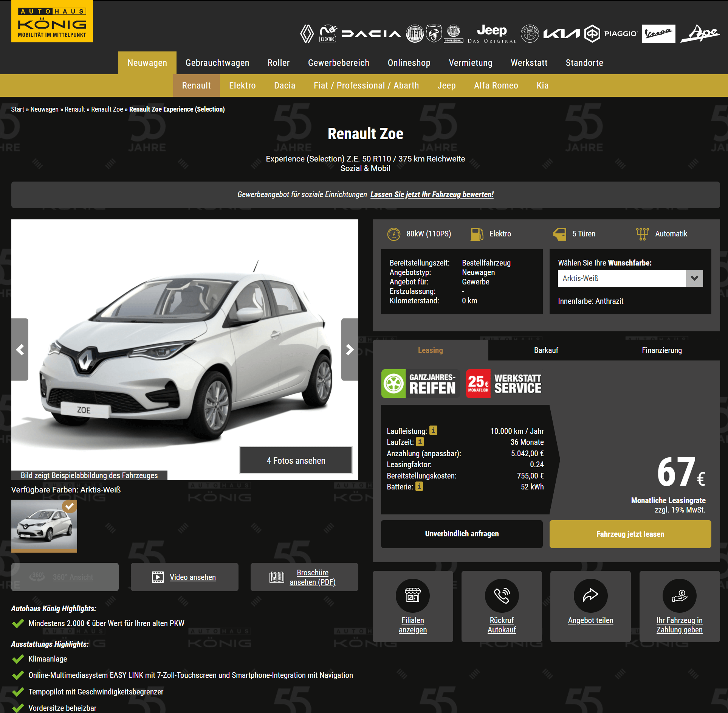
Task: Click the 25€ Werkstatt Service badge
Action: (x=504, y=384)
